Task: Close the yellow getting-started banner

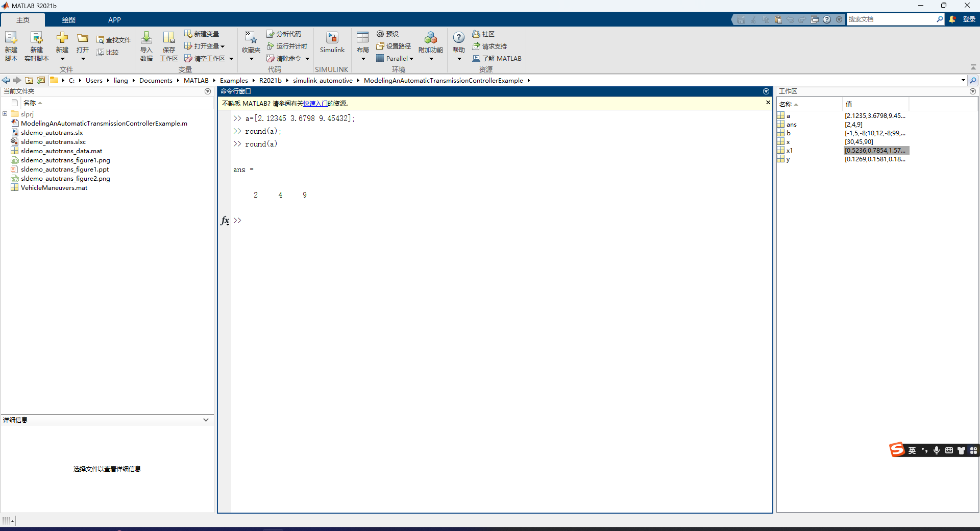Action: point(768,103)
